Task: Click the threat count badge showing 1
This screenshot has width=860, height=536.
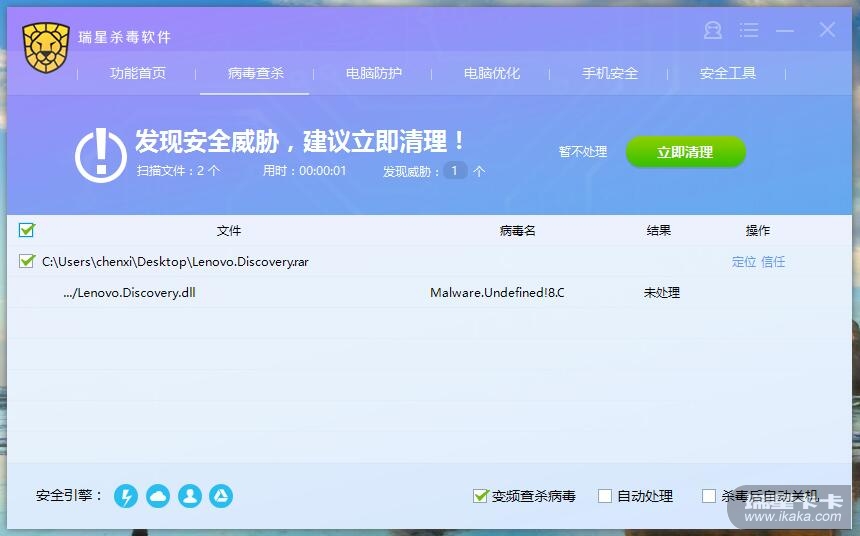Action: pos(455,171)
